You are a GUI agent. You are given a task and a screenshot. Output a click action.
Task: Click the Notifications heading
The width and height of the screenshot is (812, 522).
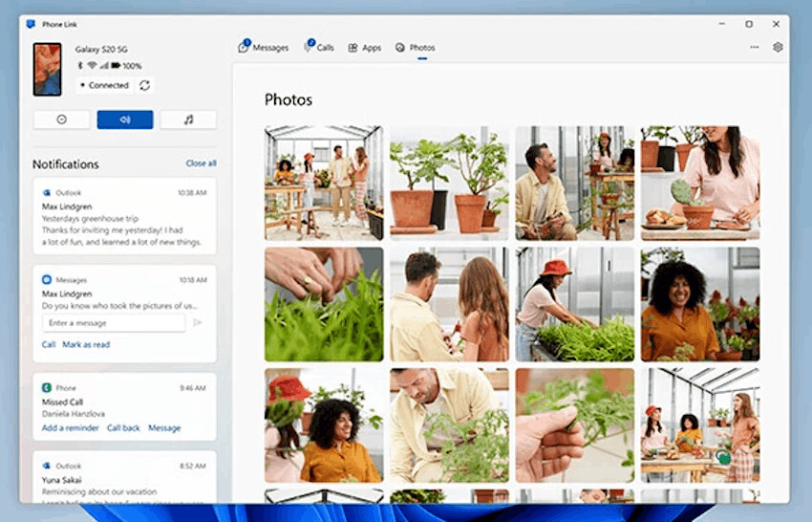point(66,164)
